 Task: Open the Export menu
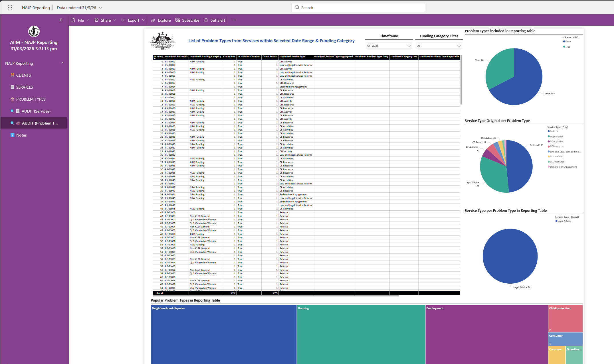133,20
